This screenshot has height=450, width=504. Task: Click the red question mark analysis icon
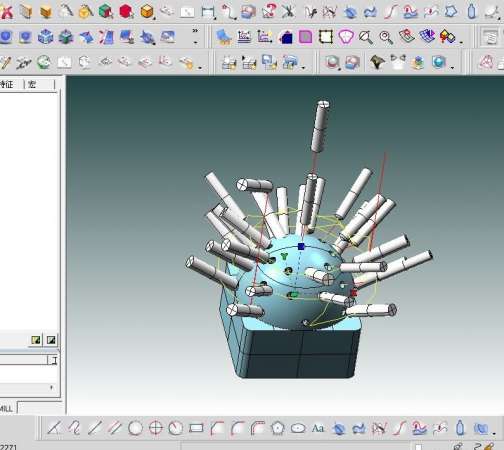pyautogui.click(x=269, y=11)
